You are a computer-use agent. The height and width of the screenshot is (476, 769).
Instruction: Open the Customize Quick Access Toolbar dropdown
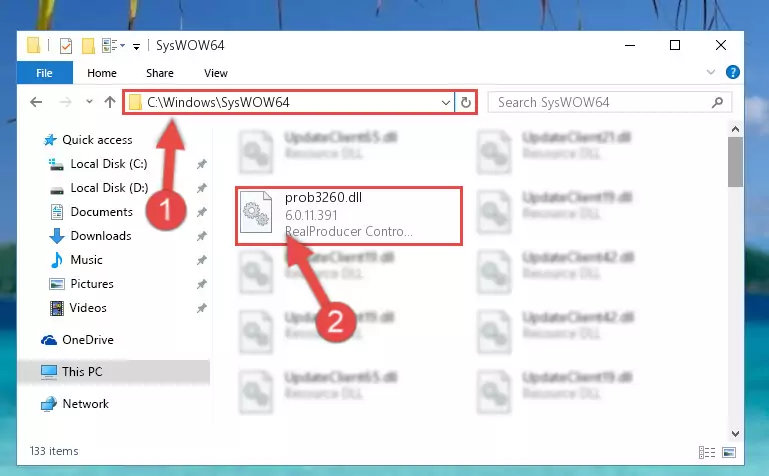136,46
